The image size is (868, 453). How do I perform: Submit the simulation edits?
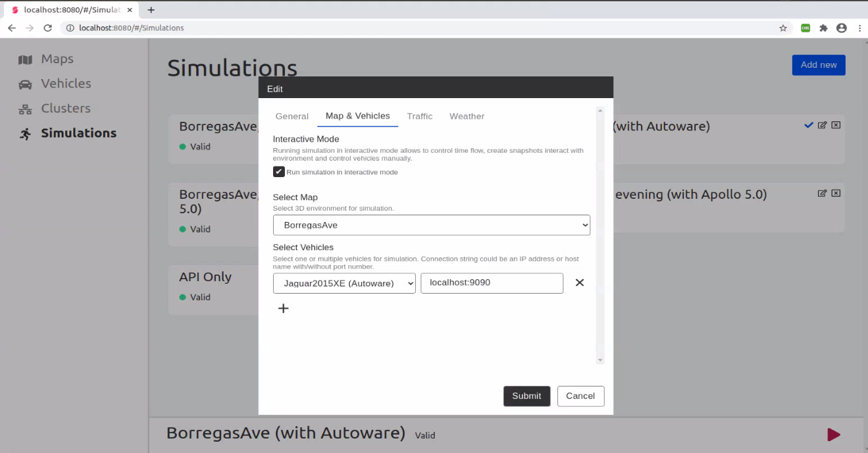pyautogui.click(x=526, y=396)
